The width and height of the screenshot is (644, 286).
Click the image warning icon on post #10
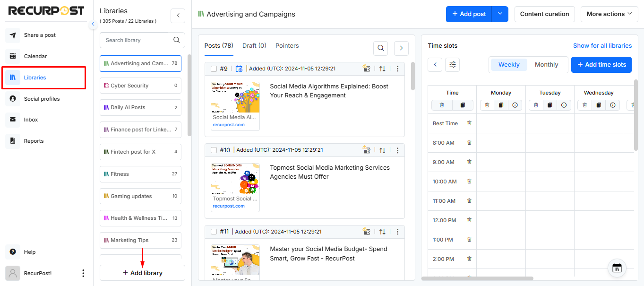click(366, 150)
